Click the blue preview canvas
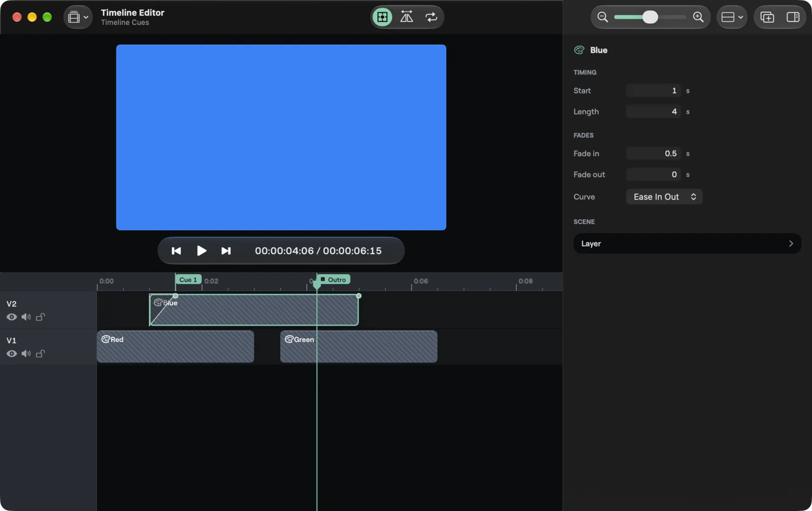This screenshot has height=511, width=812. pyautogui.click(x=281, y=138)
